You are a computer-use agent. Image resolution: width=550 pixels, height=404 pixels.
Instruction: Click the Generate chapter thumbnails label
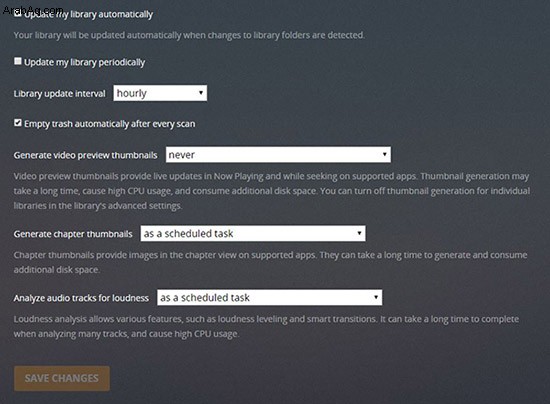tap(73, 234)
